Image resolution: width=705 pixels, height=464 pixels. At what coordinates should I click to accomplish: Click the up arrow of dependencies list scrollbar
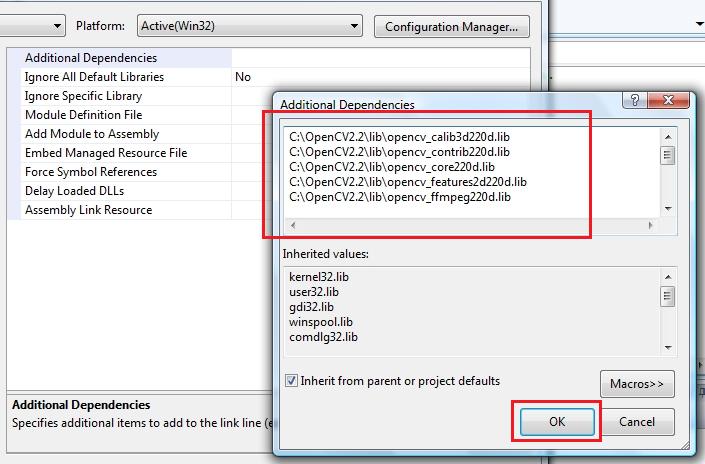click(x=668, y=137)
